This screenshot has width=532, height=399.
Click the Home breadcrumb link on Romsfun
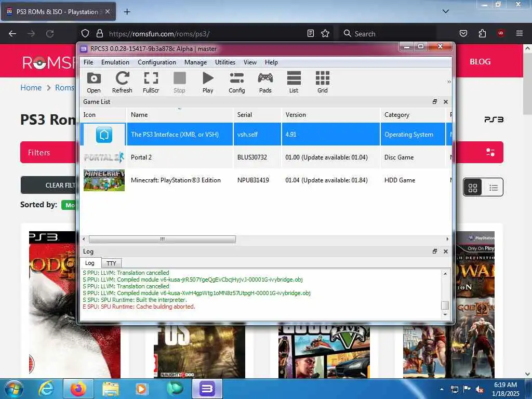[x=31, y=88]
